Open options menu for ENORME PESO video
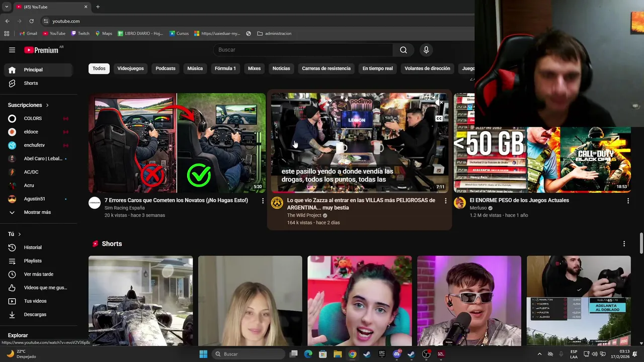Viewport: 644px width, 362px height. 628,201
